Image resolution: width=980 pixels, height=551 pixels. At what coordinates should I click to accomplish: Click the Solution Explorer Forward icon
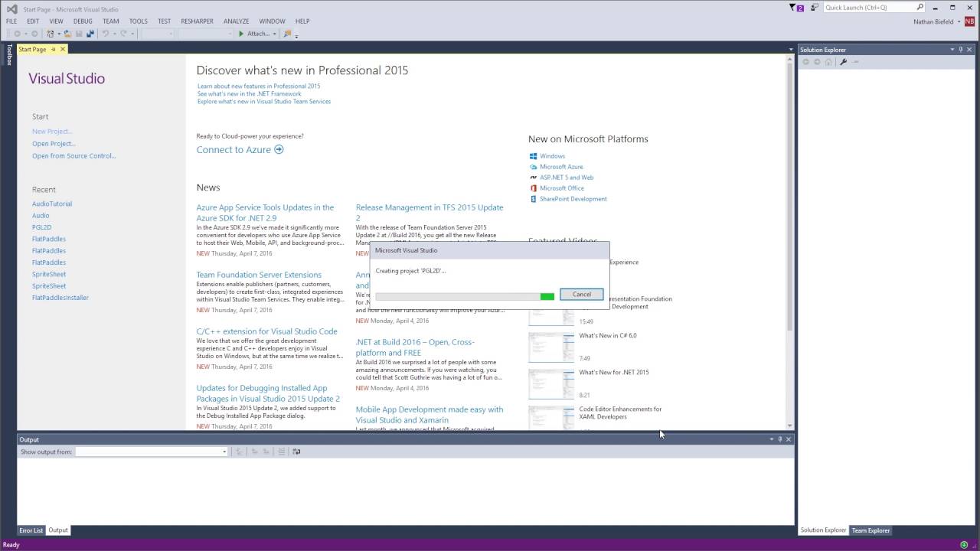click(x=817, y=62)
